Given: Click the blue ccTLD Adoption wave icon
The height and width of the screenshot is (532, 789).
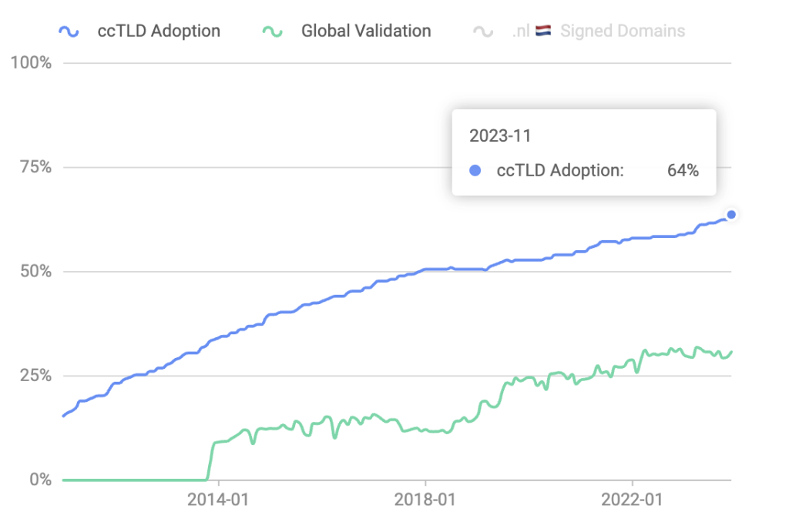Looking at the screenshot, I should 69,32.
